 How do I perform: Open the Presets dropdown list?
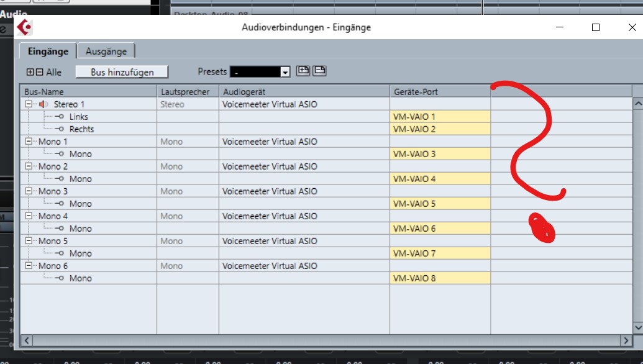point(285,71)
